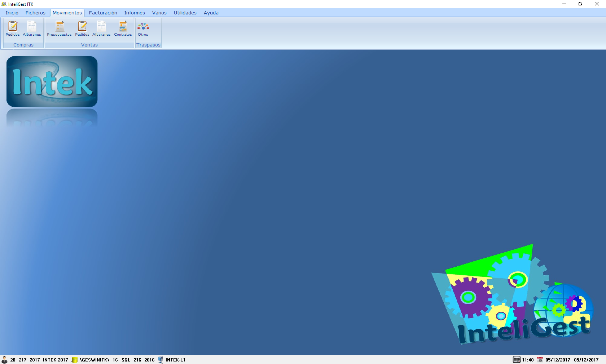Image resolution: width=606 pixels, height=364 pixels.
Task: Open Albaranes in the Ventas group
Action: point(101,28)
